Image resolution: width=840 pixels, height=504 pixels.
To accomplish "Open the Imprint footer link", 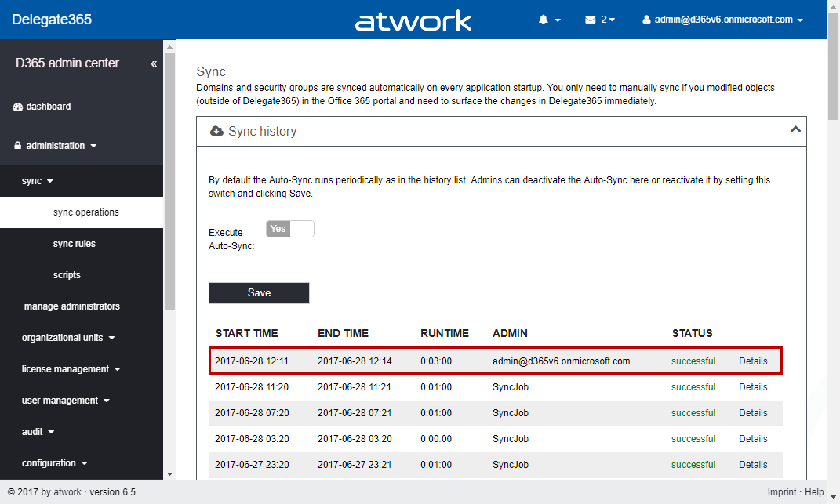I will point(782,491).
